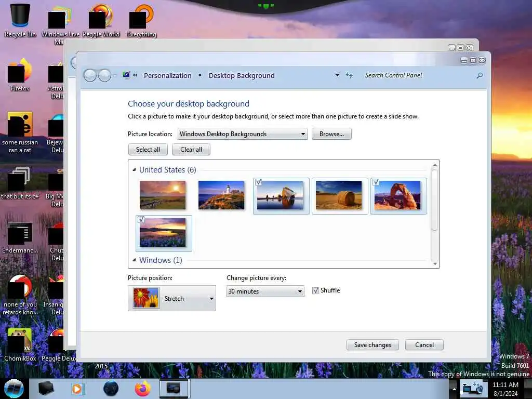Click the breadcrumb double chevron
The height and width of the screenshot is (399, 532).
(x=135, y=75)
